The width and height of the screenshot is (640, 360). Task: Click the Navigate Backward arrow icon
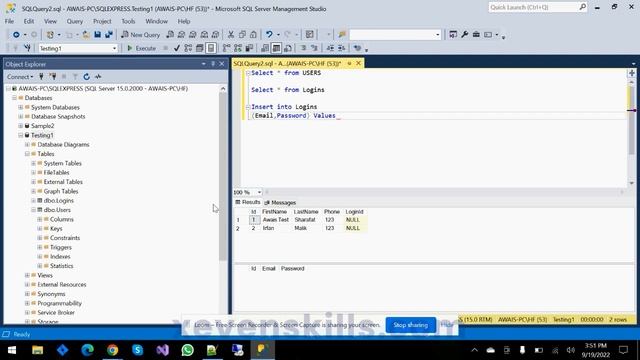[16, 35]
